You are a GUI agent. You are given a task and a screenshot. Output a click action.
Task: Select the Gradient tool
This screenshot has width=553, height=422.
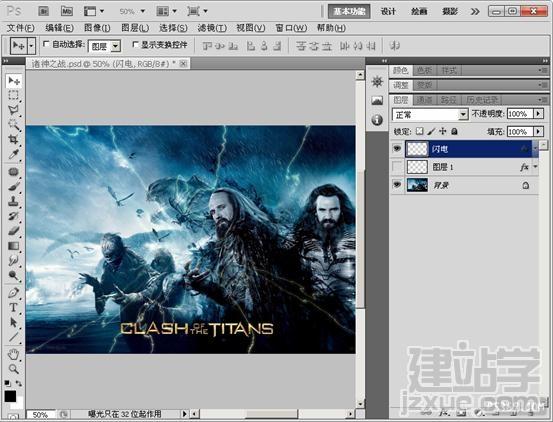click(x=13, y=246)
